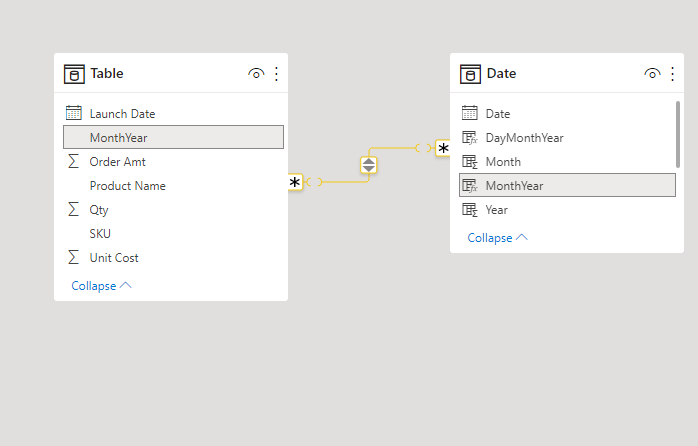Select the Order Amt field
698x446 pixels.
click(x=173, y=162)
